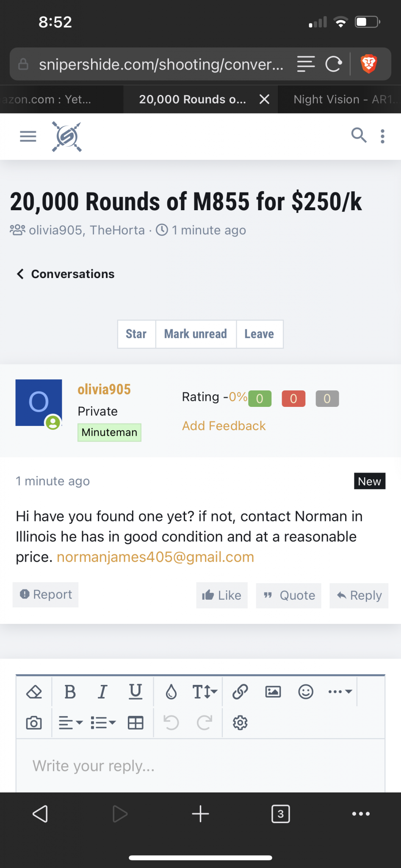The height and width of the screenshot is (868, 401).
Task: Open the smilies emoji picker
Action: point(306,692)
